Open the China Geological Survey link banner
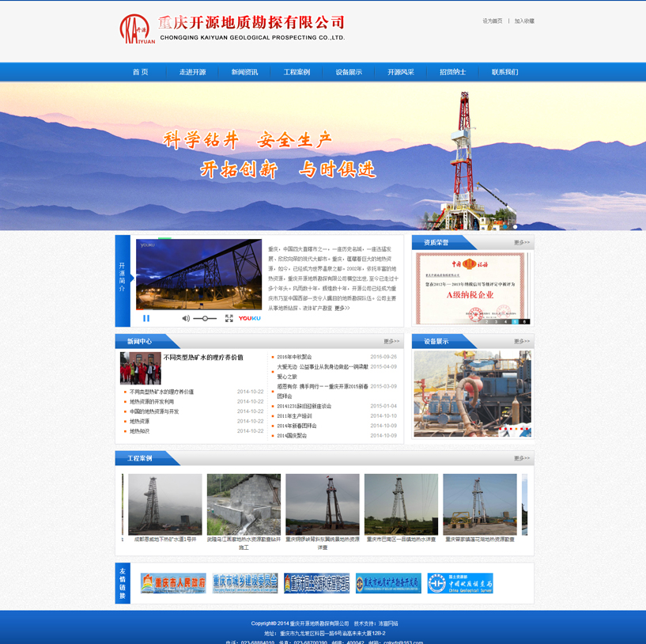The width and height of the screenshot is (646, 644). [459, 583]
